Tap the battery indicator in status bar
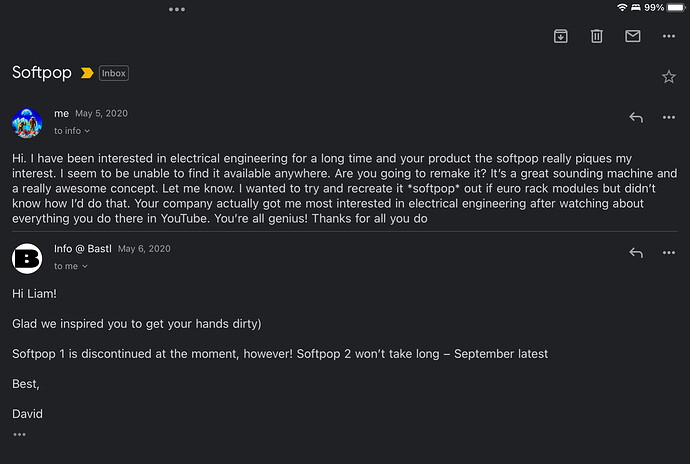The height and width of the screenshot is (464, 690). click(x=675, y=7)
